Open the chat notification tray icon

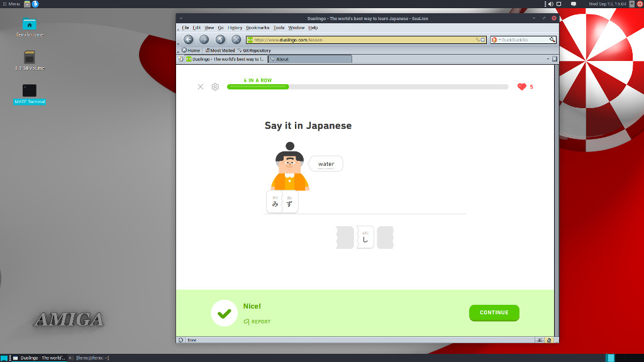tap(574, 4)
